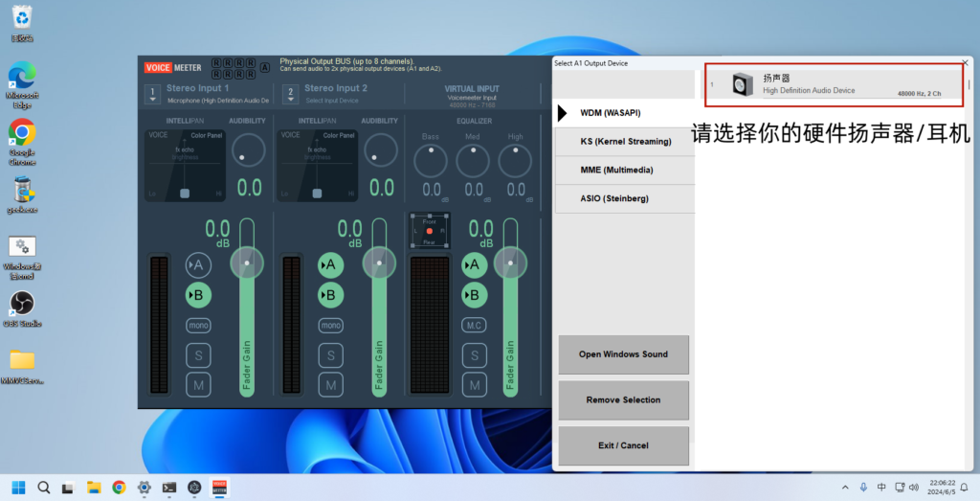Image resolution: width=980 pixels, height=501 pixels.
Task: Toggle M.C on the Virtual Input strip
Action: click(475, 326)
